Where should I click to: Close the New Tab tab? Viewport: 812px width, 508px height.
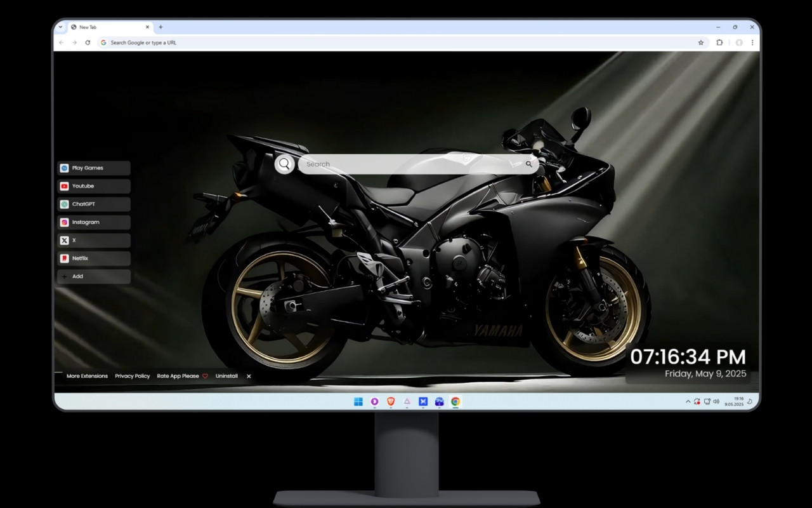click(x=148, y=27)
